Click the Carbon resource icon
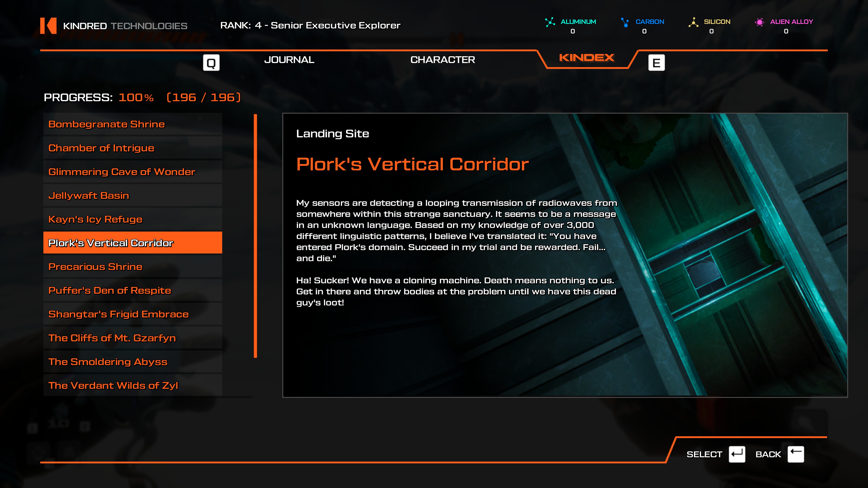Screen dimensions: 868x488 (x=625, y=22)
